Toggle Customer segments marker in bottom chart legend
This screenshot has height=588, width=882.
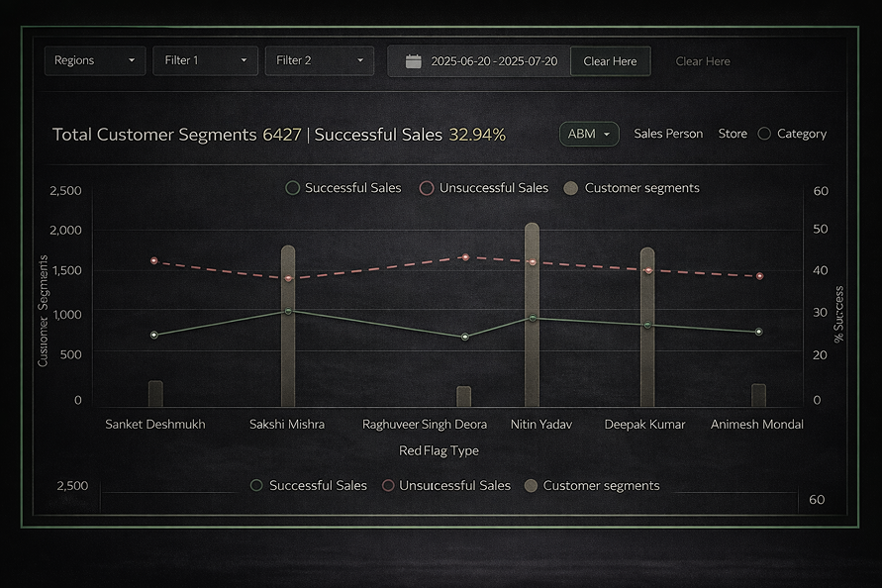point(532,485)
